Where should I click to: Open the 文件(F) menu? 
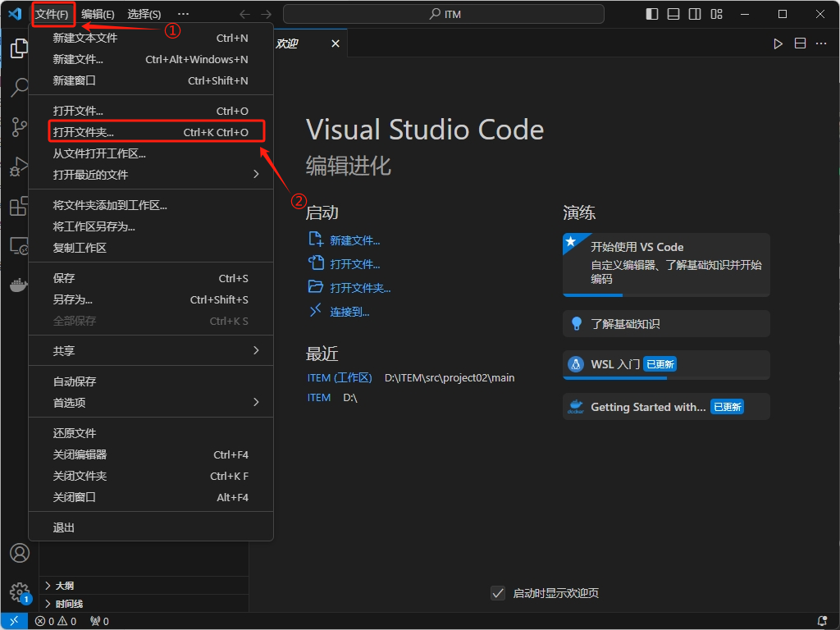[52, 14]
